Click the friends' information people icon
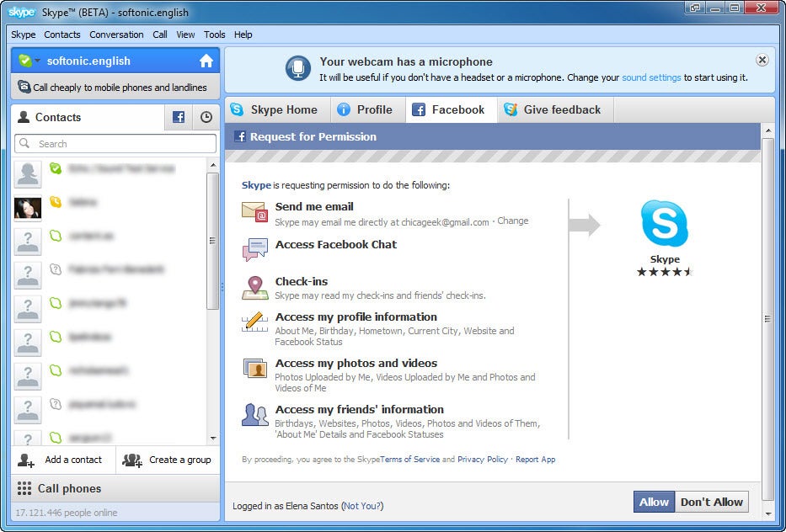Viewport: 786px width, 532px height. click(255, 414)
